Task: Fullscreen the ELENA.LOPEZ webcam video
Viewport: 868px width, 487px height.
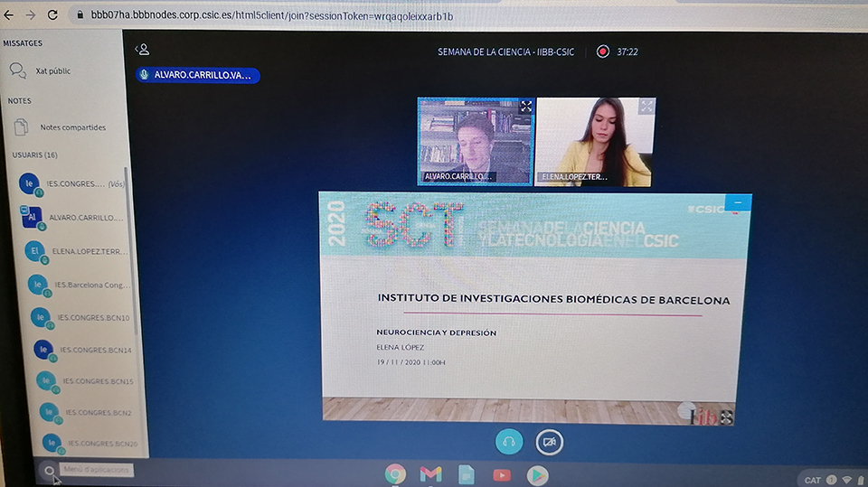Action: click(x=646, y=107)
